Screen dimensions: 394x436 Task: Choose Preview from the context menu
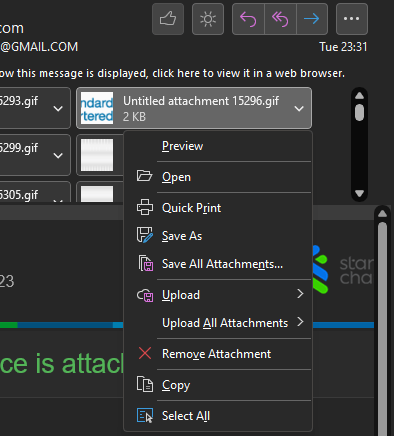click(x=218, y=146)
